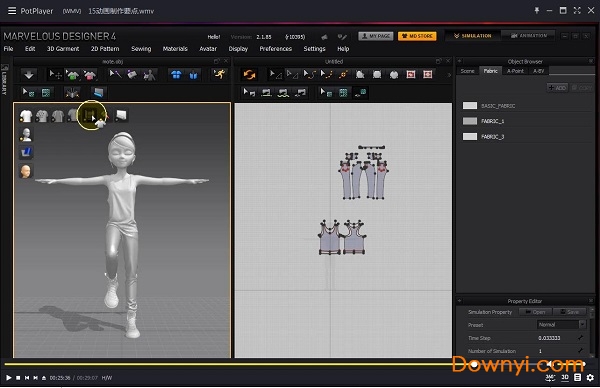This screenshot has width=600, height=388.
Task: Toggle the avatar bust display icon in 3D view
Action: (x=26, y=135)
